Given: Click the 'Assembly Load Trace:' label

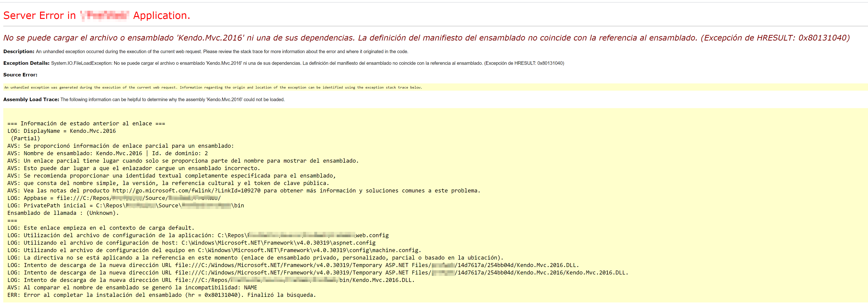Looking at the screenshot, I should tap(31, 99).
